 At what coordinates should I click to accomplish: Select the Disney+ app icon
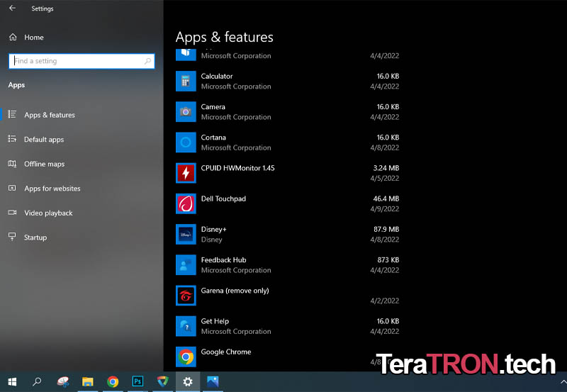186,235
